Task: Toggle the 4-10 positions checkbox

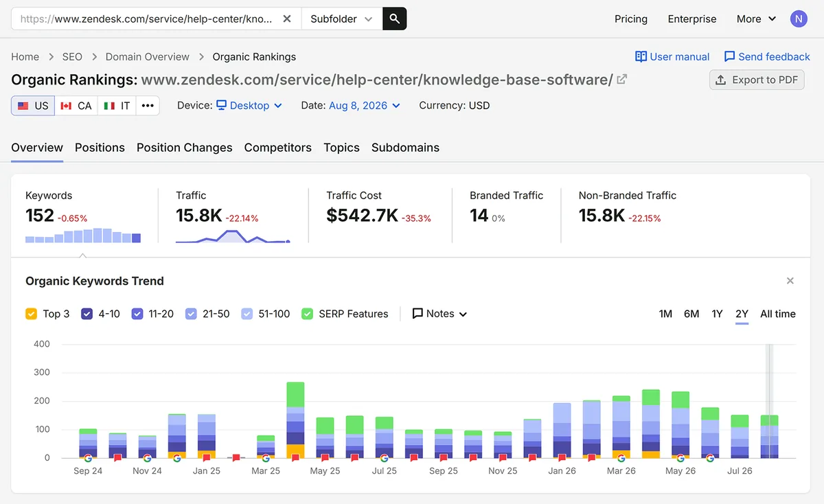Action: click(87, 314)
